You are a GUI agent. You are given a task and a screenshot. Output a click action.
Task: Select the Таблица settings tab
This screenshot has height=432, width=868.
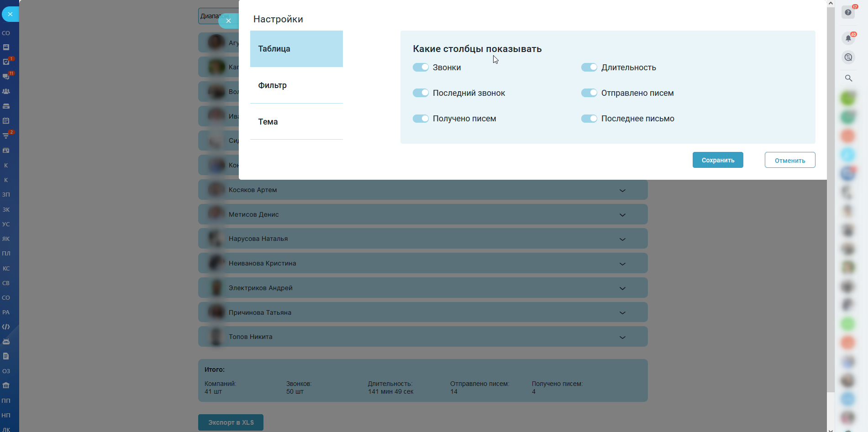click(x=296, y=49)
